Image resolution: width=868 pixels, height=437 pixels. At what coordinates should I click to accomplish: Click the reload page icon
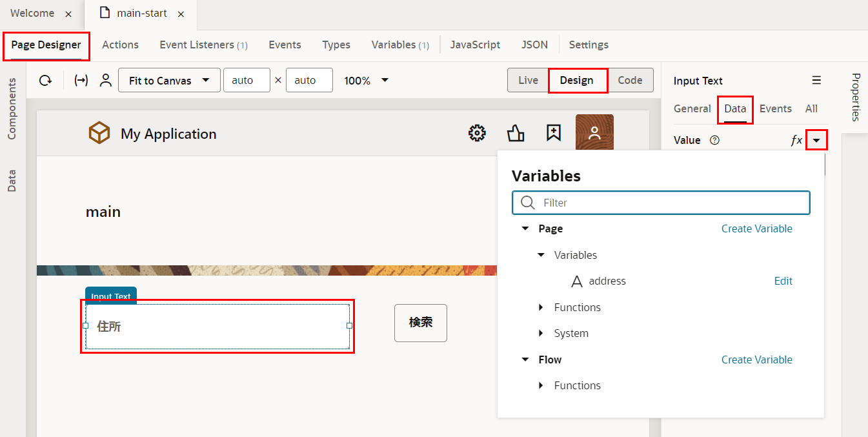45,81
